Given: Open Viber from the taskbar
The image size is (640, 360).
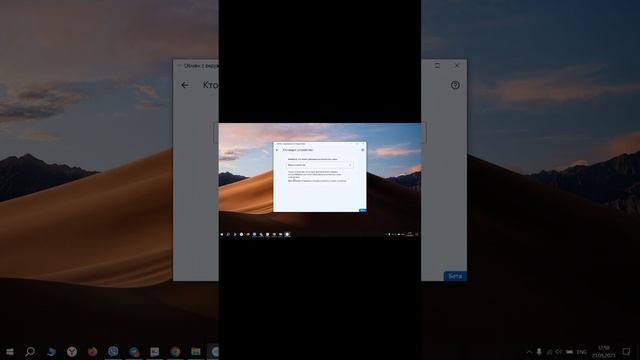Looking at the screenshot, I should [x=113, y=351].
